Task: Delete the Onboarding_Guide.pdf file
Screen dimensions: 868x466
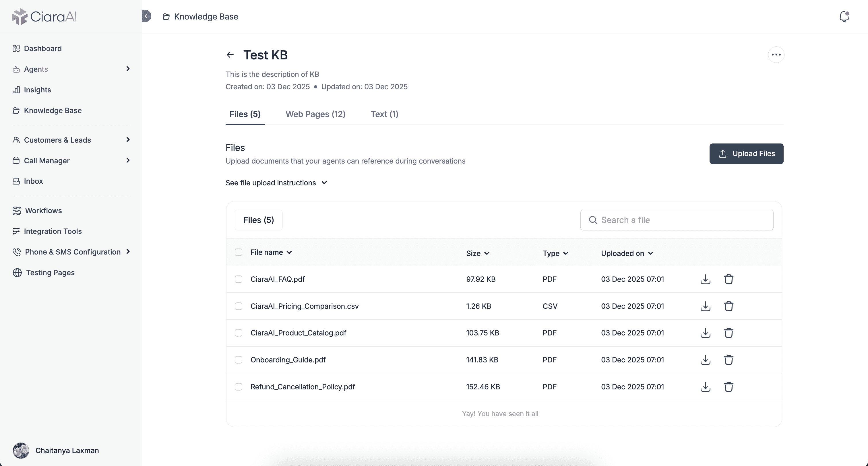Action: [x=728, y=360]
